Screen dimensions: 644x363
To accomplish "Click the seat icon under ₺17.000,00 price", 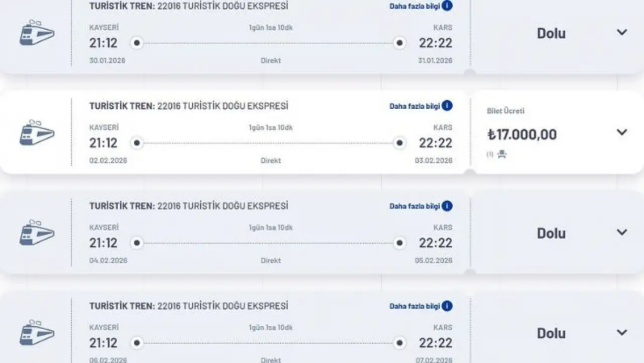I will tap(502, 155).
